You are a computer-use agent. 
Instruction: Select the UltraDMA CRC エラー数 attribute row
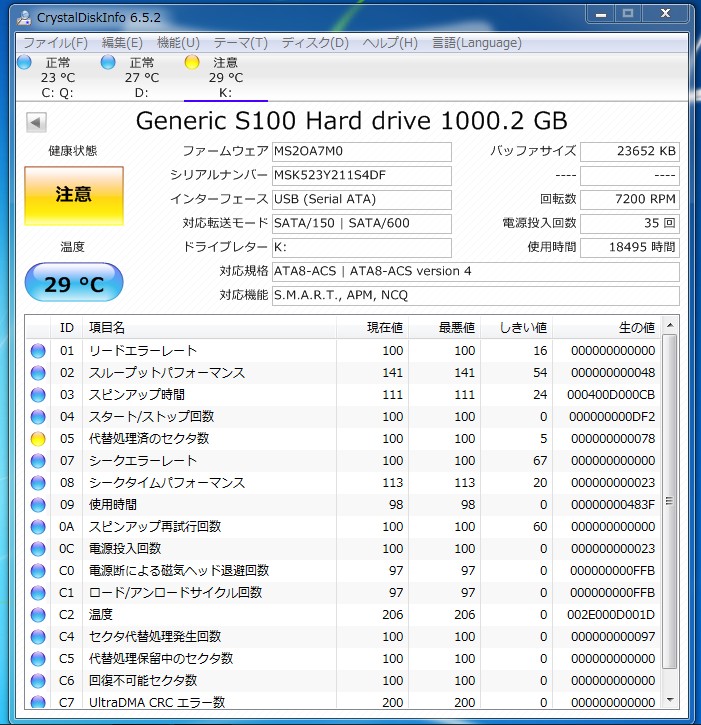(343, 702)
